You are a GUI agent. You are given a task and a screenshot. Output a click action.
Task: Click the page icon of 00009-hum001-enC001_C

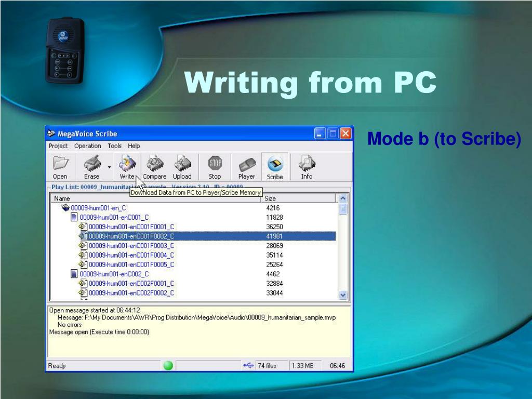click(x=74, y=217)
